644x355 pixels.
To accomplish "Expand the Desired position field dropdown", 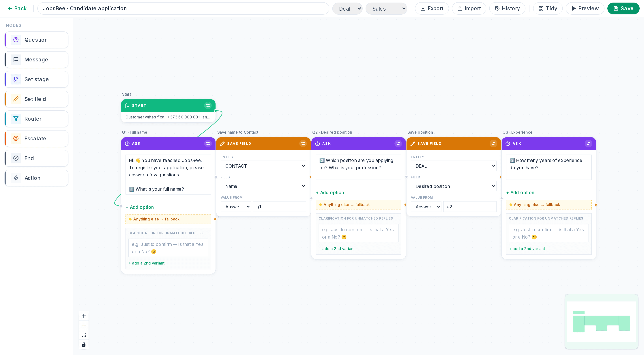I will pos(454,186).
